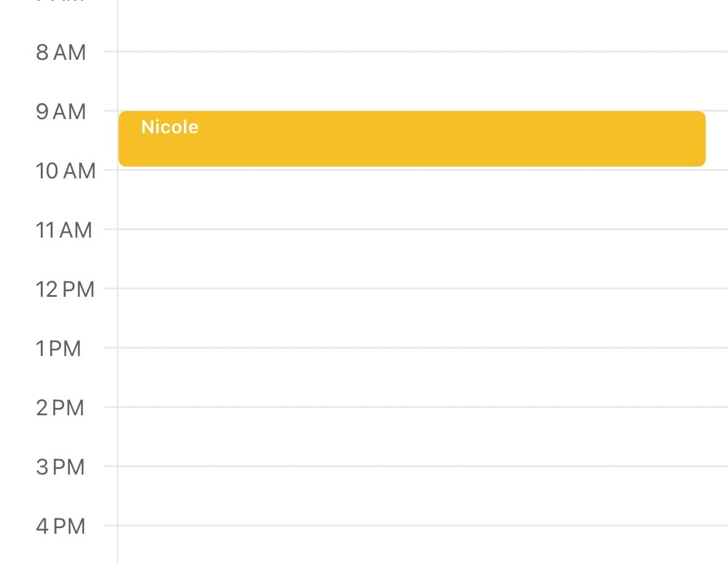Tap the 1 PM hour label

pos(59,349)
